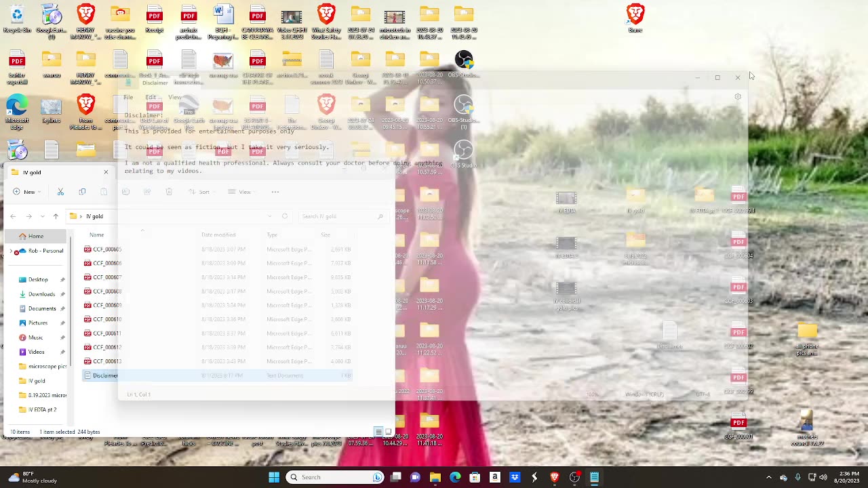Select file CCF_000606 in file list
This screenshot has width=868, height=488.
102,263
